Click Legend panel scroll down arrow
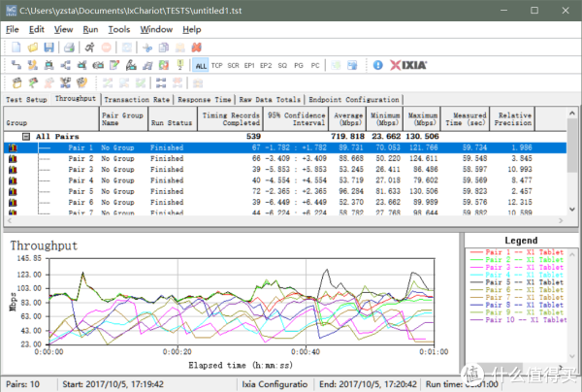582x392 pixels. point(572,356)
